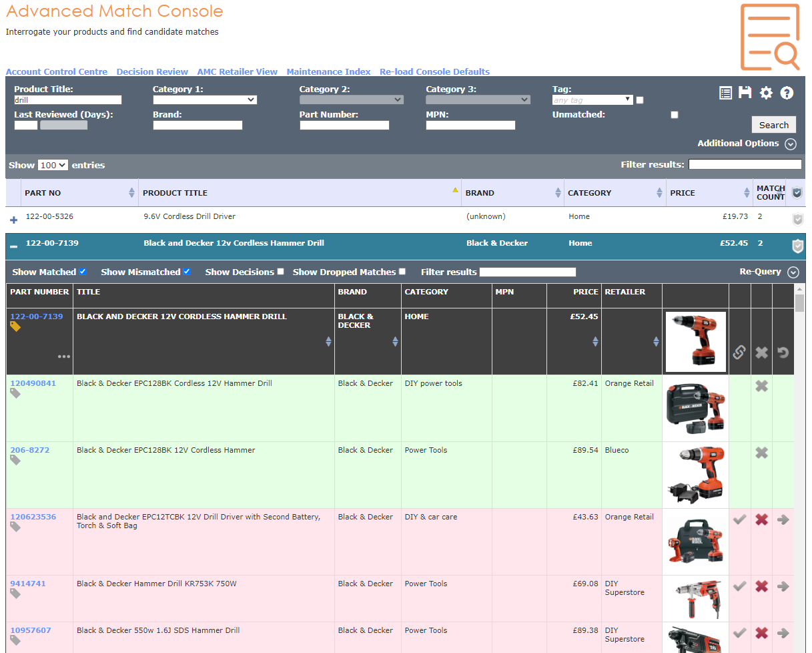Enable the Unmatched checkbox
This screenshot has height=653, width=812.
point(675,115)
